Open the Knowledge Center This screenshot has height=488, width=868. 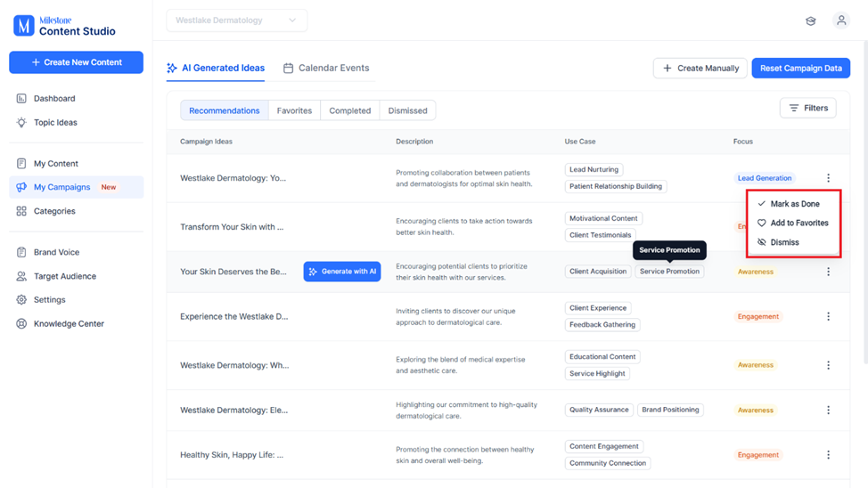point(69,323)
